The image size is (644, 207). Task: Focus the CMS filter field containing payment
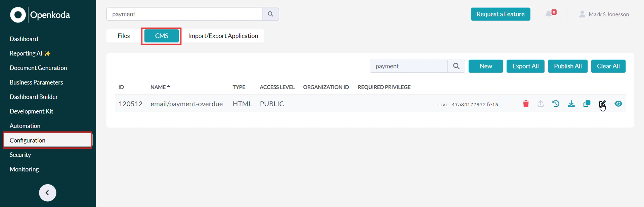click(x=409, y=66)
